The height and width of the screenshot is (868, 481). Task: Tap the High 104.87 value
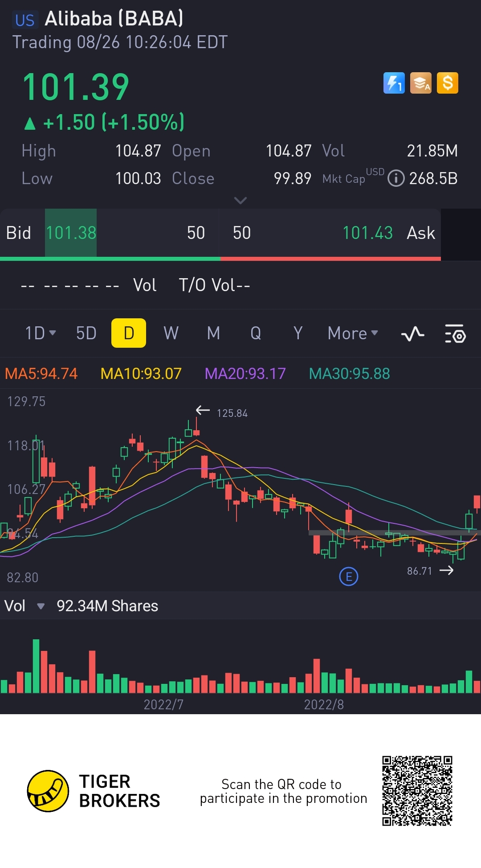pos(138,151)
